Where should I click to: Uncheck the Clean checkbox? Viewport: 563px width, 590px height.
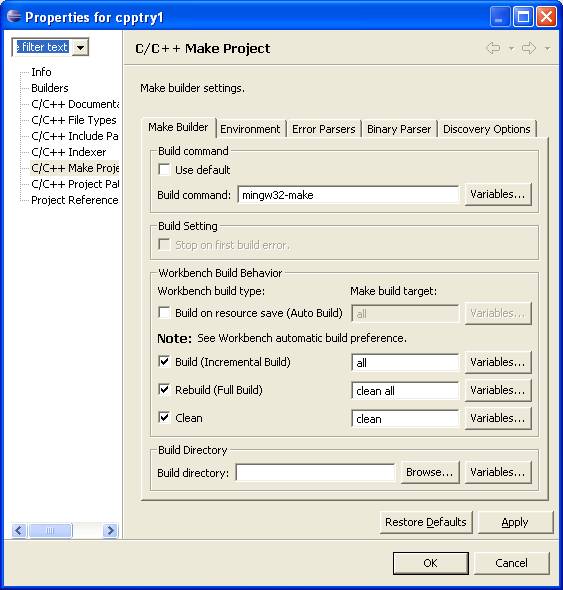[x=164, y=417]
